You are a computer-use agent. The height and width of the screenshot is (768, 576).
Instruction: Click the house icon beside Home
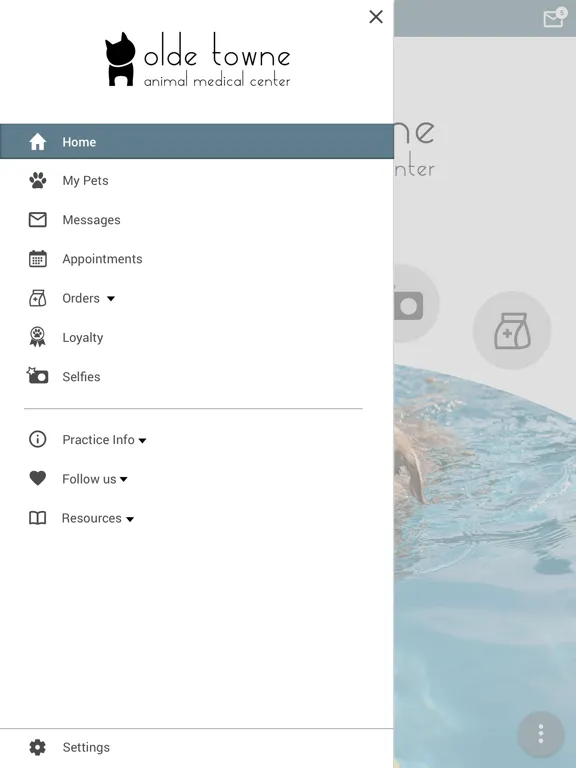[38, 142]
